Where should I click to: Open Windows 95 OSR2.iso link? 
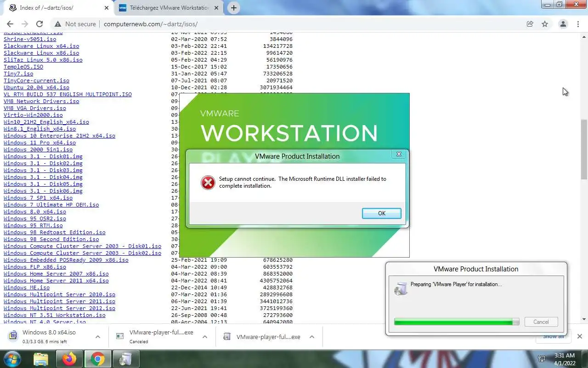point(35,218)
